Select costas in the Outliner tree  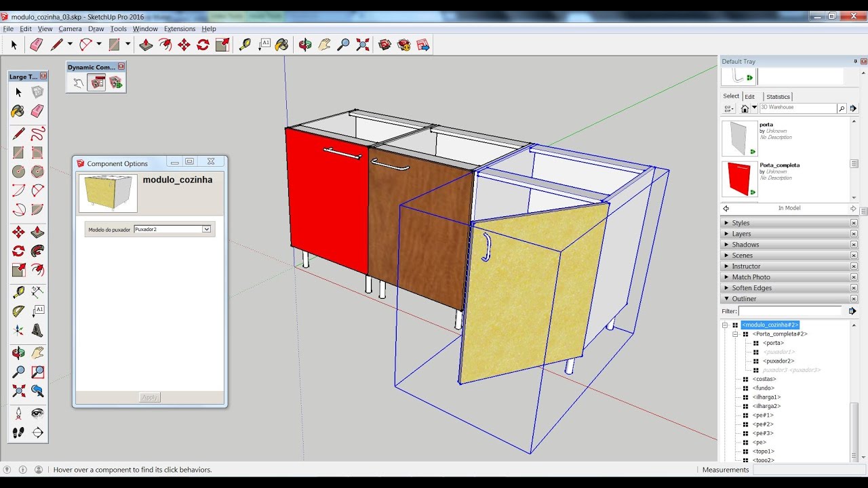(x=764, y=379)
